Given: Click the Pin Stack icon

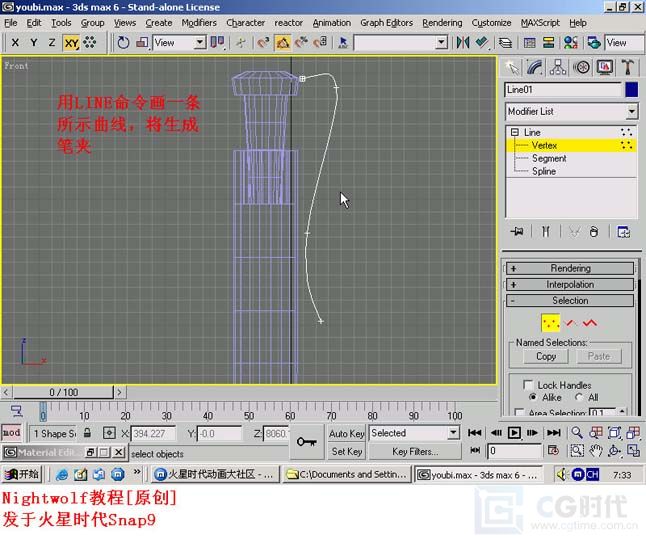Looking at the screenshot, I should (517, 232).
